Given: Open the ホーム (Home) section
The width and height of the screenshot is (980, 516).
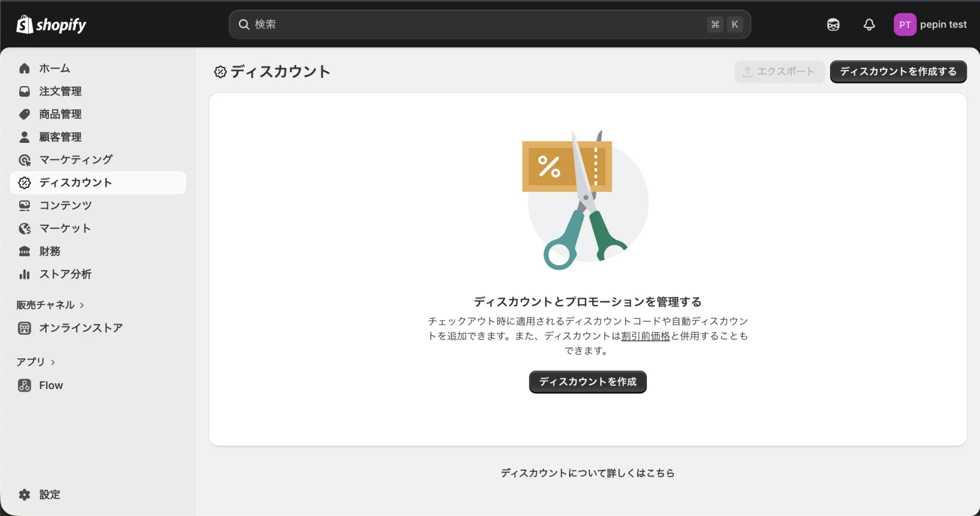Looking at the screenshot, I should pos(55,68).
